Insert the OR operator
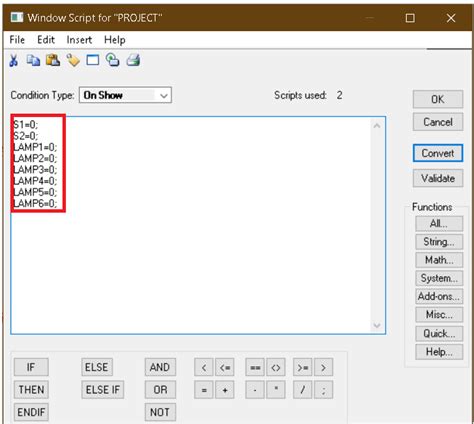This screenshot has width=474, height=424. pyautogui.click(x=160, y=390)
